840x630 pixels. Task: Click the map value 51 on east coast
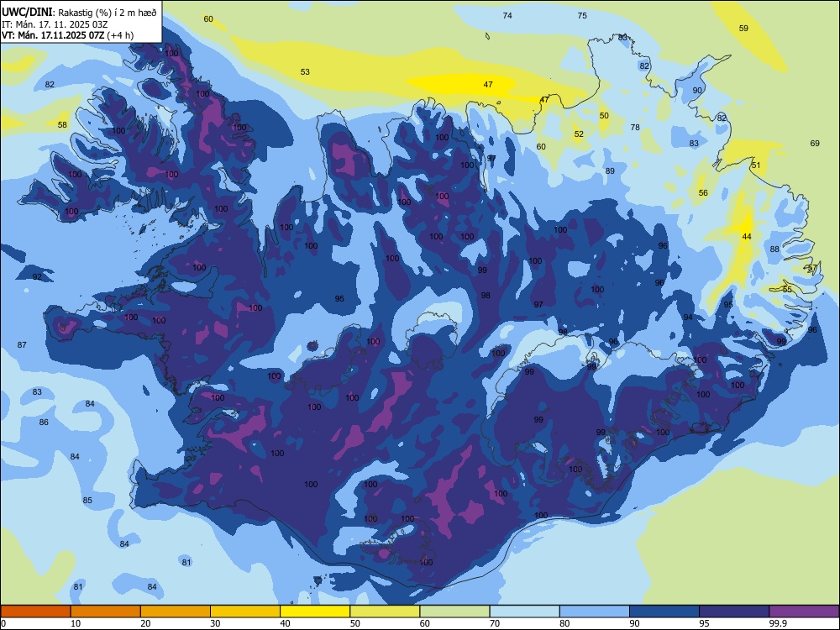[756, 165]
